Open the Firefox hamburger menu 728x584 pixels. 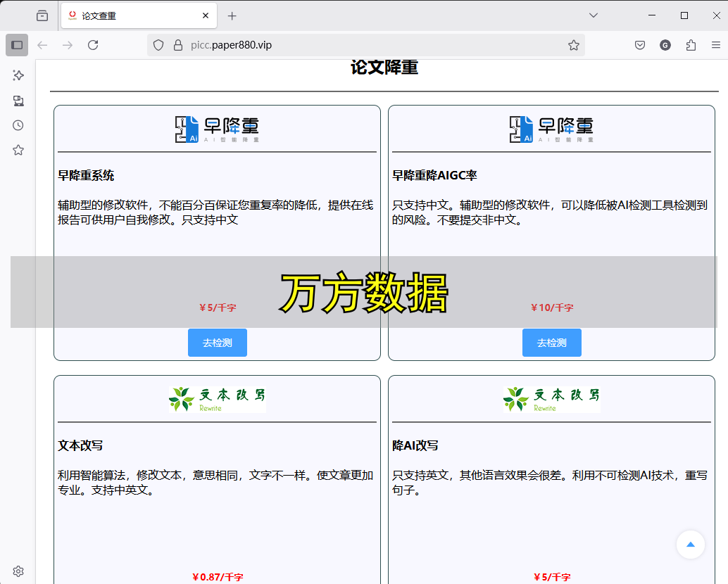716,45
